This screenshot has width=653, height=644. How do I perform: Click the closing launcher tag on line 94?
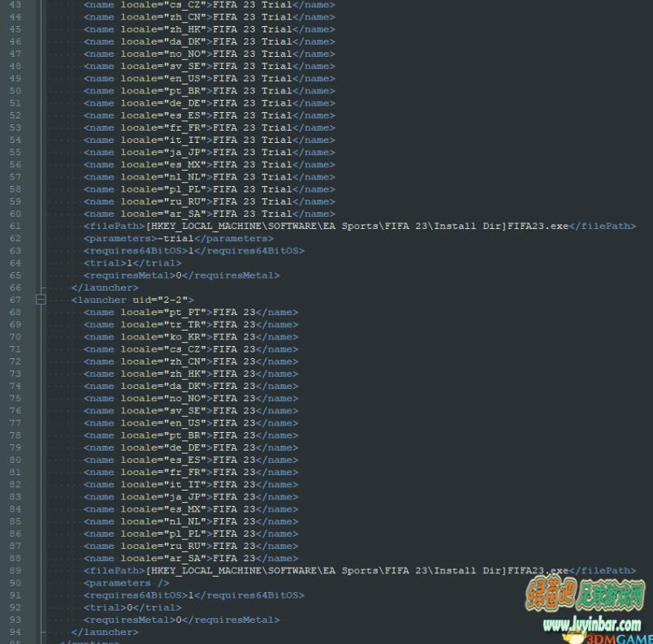point(105,633)
